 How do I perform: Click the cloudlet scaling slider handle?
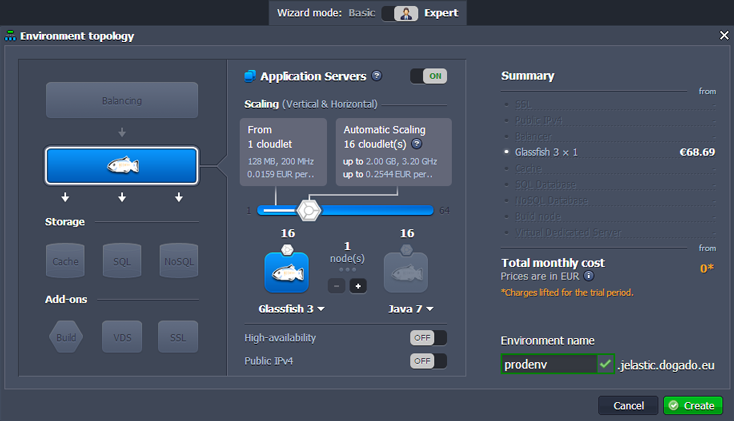pos(309,210)
